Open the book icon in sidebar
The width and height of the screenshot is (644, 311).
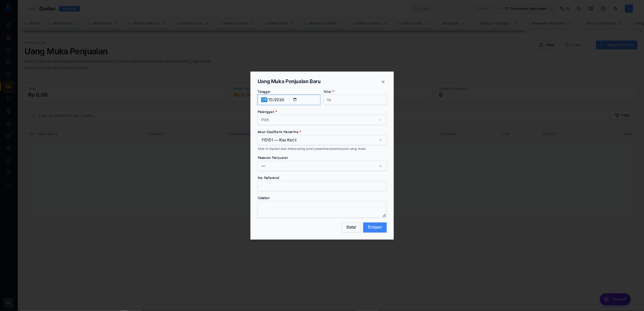[9, 50]
